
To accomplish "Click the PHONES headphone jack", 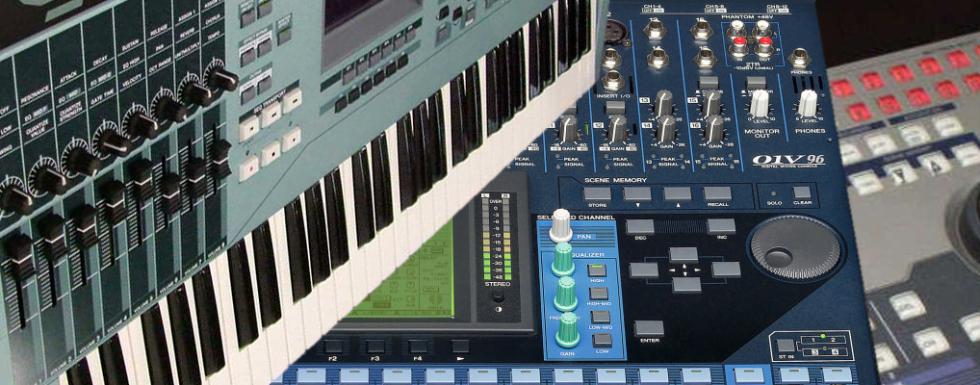I will tap(799, 58).
